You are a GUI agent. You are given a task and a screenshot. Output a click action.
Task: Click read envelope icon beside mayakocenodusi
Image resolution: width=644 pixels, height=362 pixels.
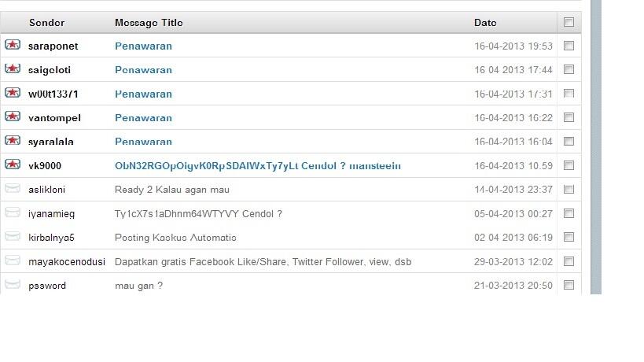(12, 260)
